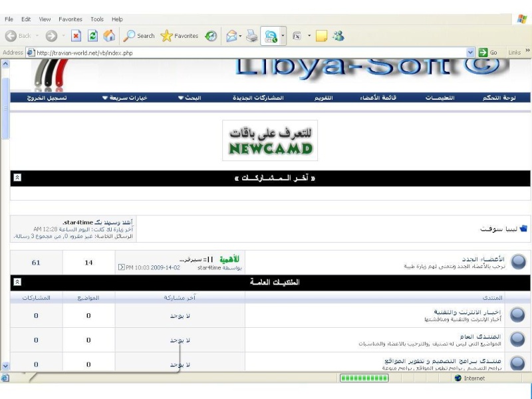Click the green page loading progress bar
This screenshot has width=532, height=399.
(364, 378)
